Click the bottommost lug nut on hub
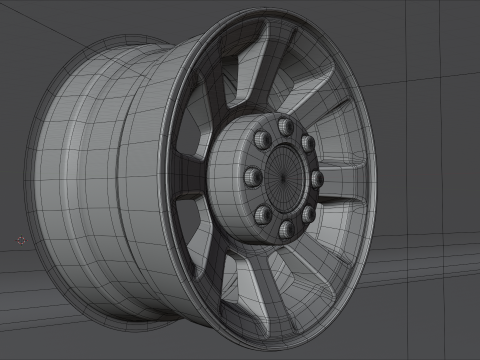Screen dimensions: 480x360 coord(287,229)
